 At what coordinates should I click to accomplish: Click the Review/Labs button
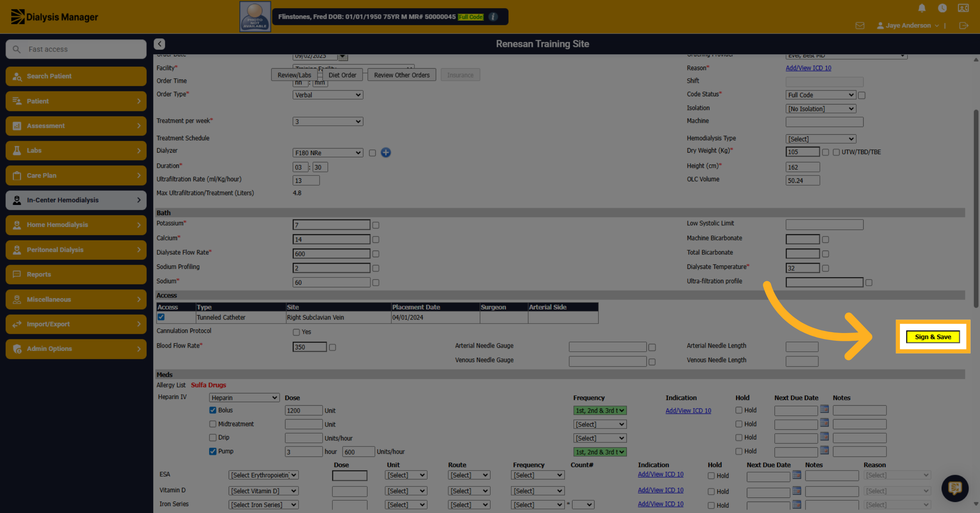(x=294, y=75)
